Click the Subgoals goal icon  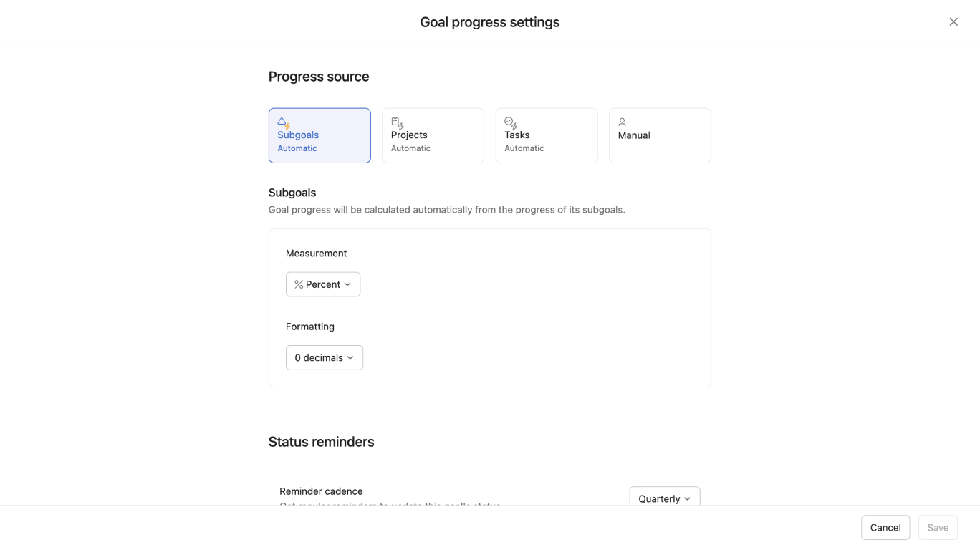pos(282,122)
